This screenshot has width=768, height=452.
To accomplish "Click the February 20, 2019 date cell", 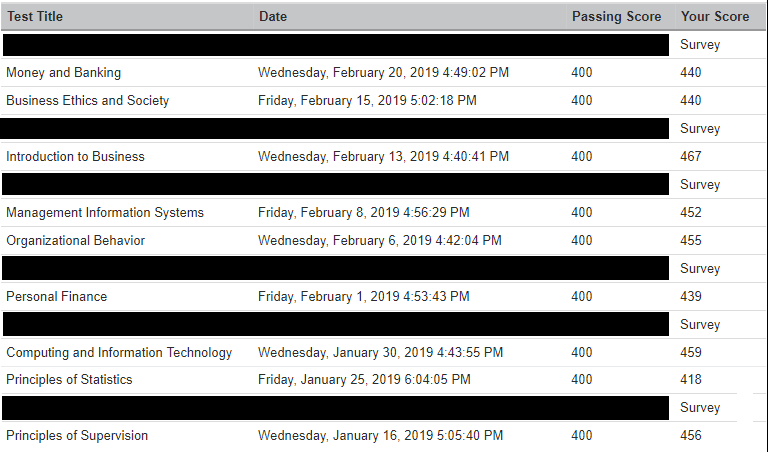I will pyautogui.click(x=383, y=72).
